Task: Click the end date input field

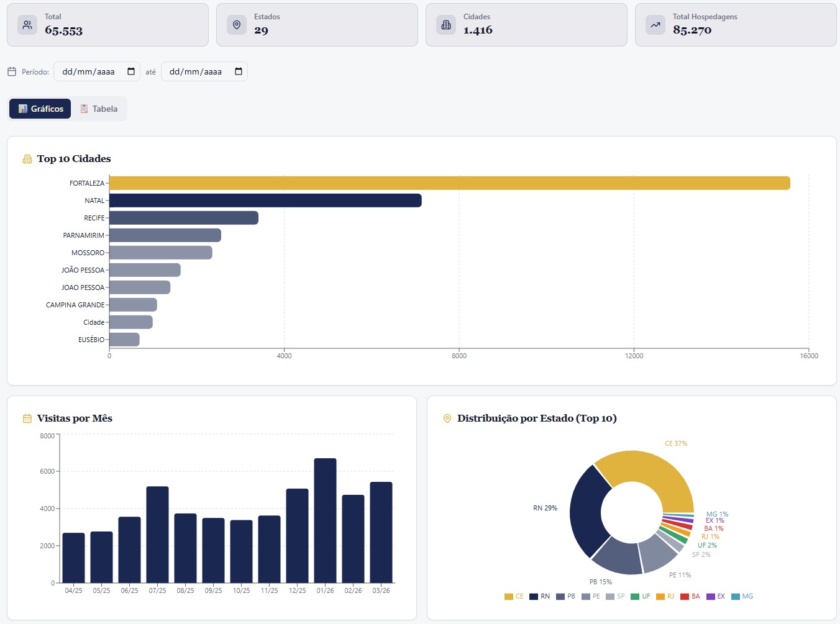Action: [204, 71]
